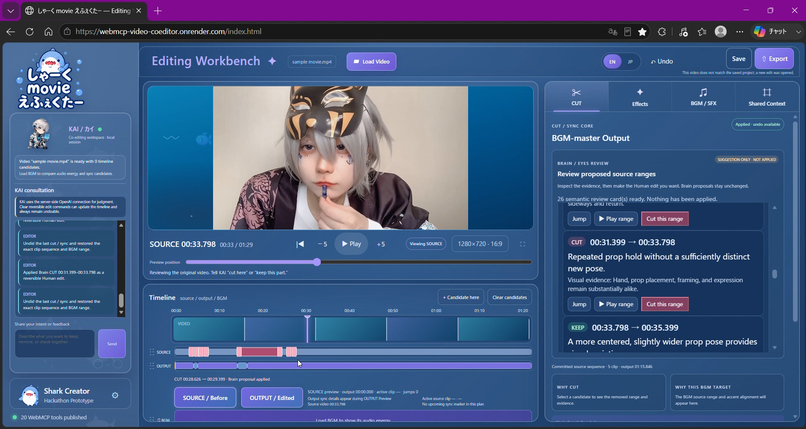Undo the last edit
This screenshot has width=806, height=429.
(662, 61)
